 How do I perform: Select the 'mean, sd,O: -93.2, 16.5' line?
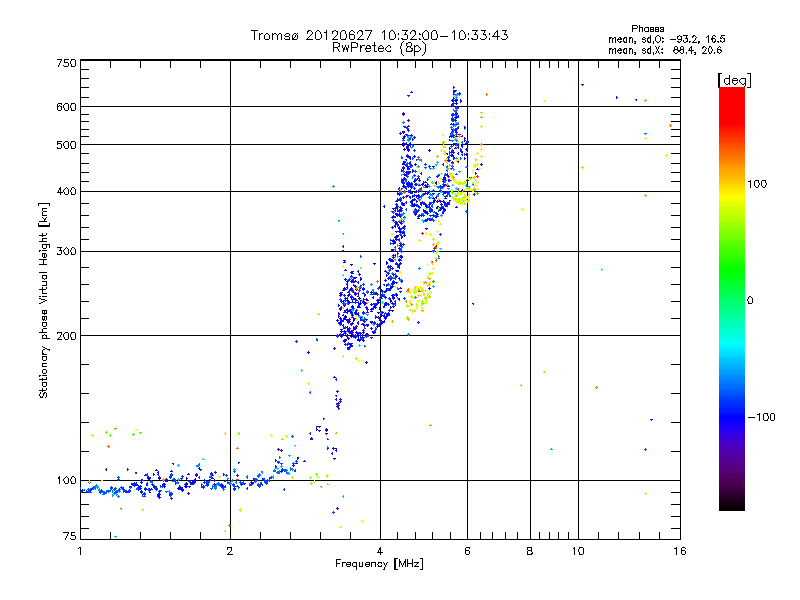tap(666, 39)
